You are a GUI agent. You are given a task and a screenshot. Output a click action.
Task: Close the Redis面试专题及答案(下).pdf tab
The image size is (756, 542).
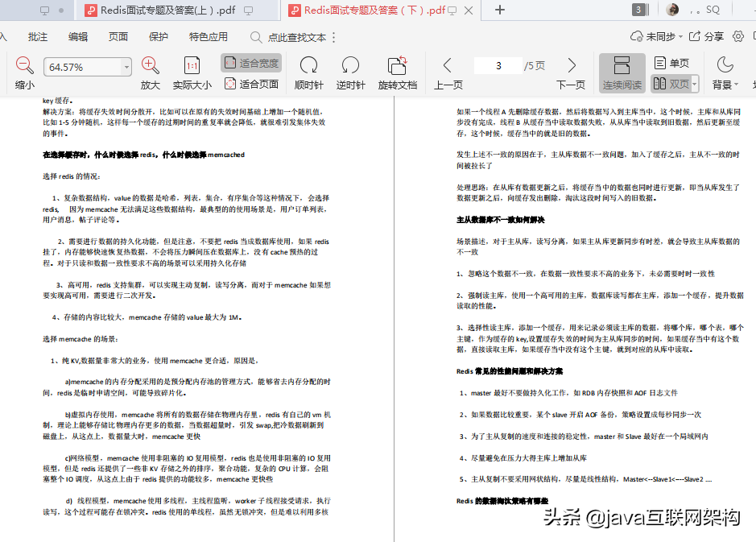(x=468, y=10)
